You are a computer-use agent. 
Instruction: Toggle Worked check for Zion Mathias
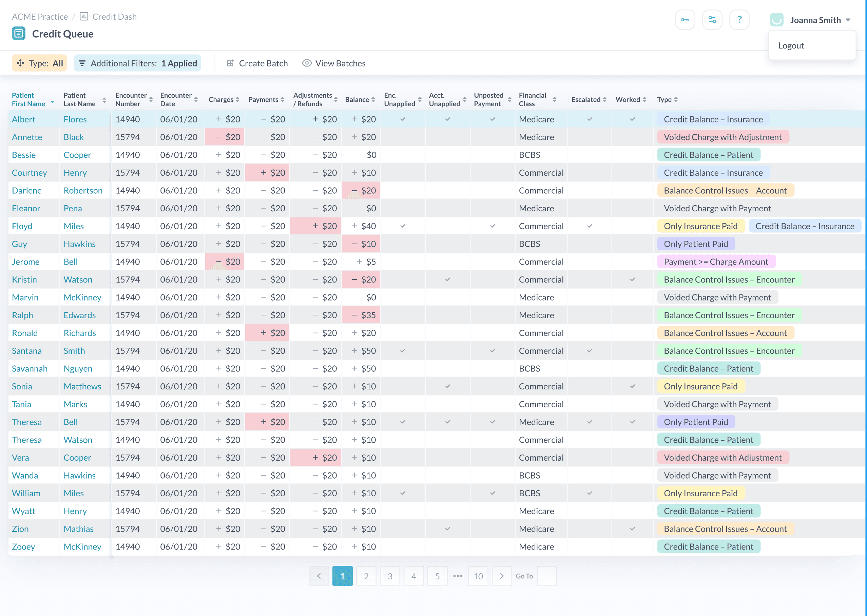tap(632, 529)
